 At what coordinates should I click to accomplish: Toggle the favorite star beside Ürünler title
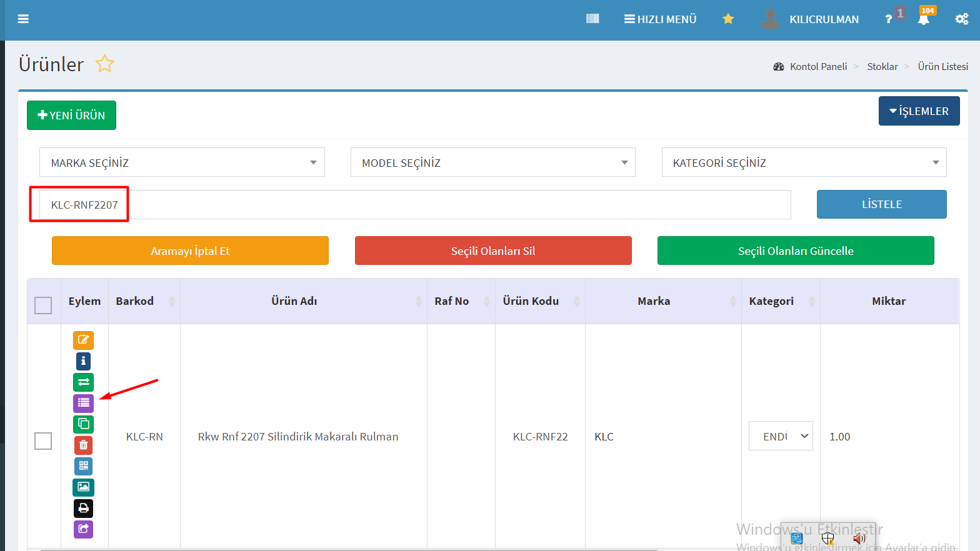point(104,64)
